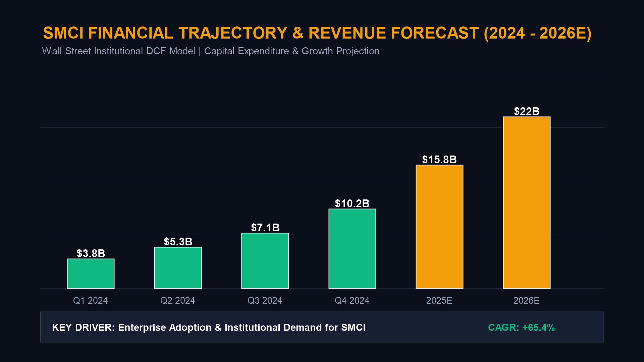Click the Q1 2024 green bar

click(91, 274)
